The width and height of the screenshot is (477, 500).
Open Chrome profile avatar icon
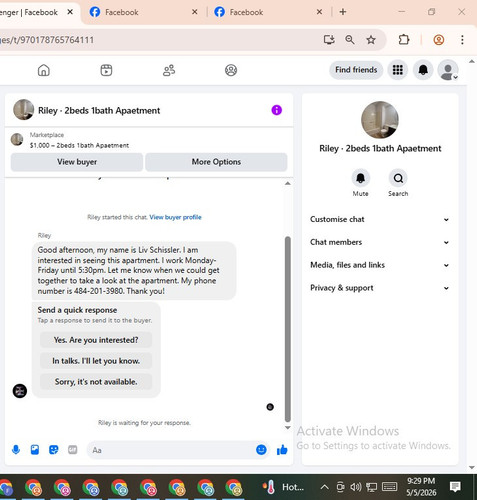coord(439,40)
